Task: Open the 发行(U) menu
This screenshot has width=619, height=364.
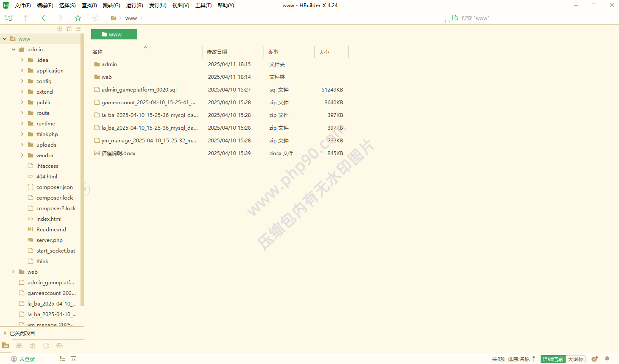Action: tap(158, 6)
